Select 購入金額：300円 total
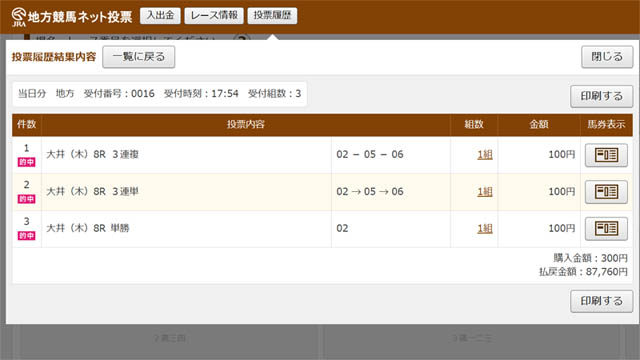Screen dimensions: 640x360 click(590, 258)
